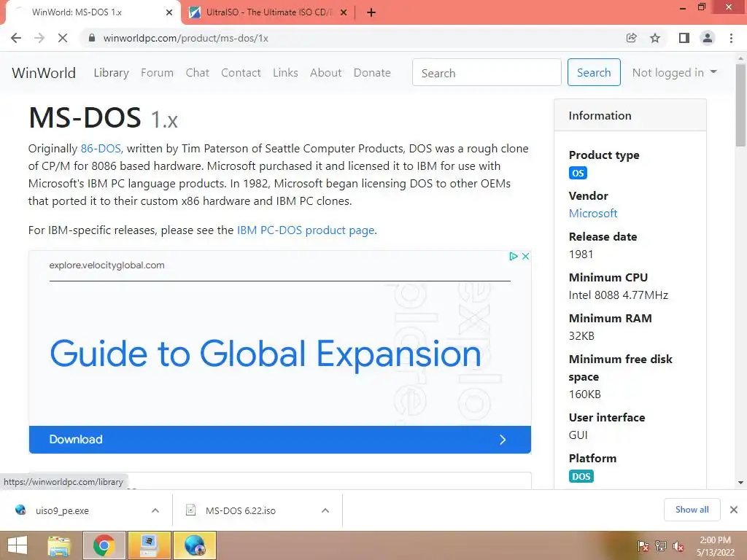
Task: Click the browser forward arrow
Action: coord(39,38)
